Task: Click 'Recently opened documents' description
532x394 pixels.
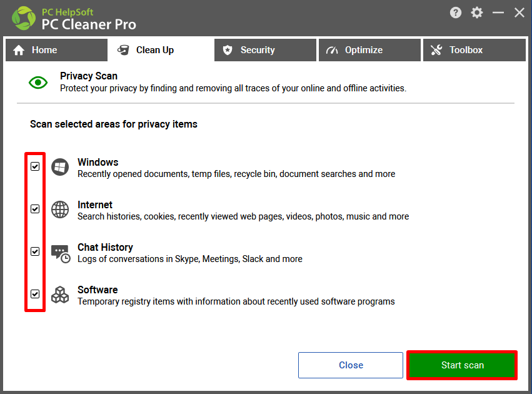Action: tap(236, 174)
